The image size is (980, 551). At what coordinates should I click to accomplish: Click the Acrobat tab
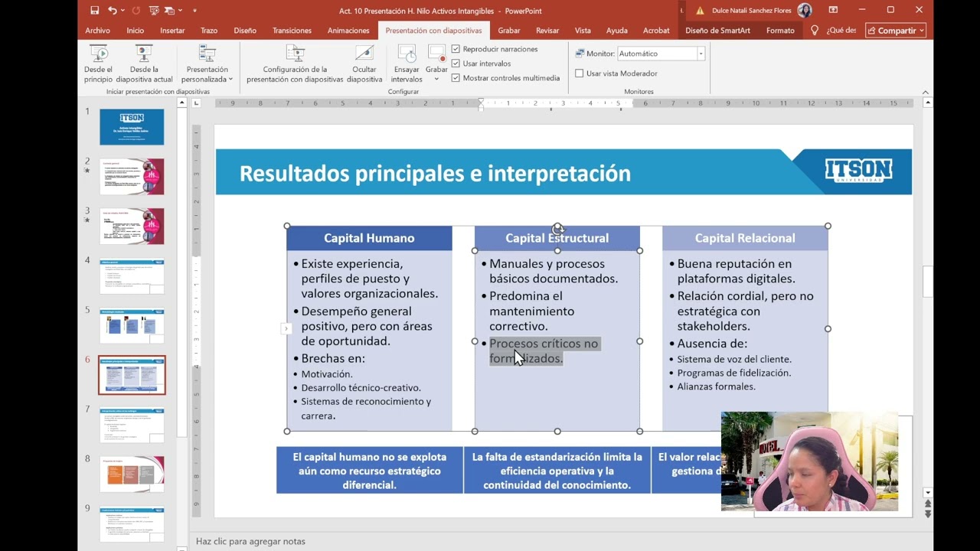coord(656,31)
